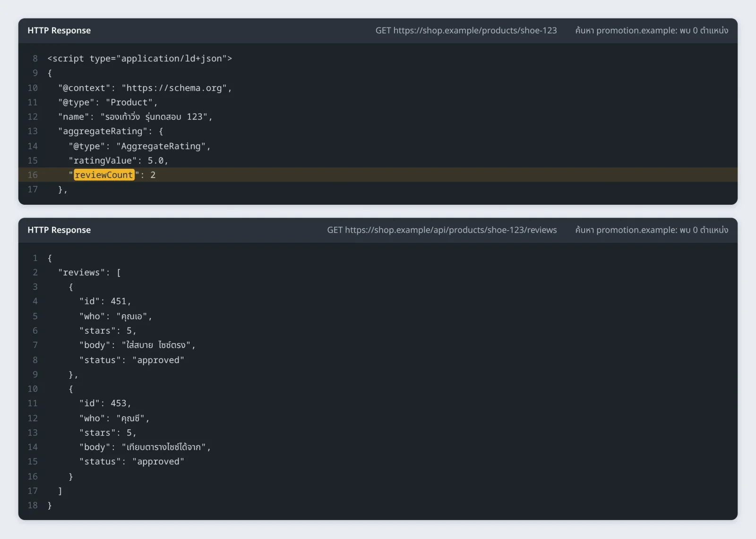Click "status": "approved" of review 451
The height and width of the screenshot is (539, 756).
click(132, 360)
